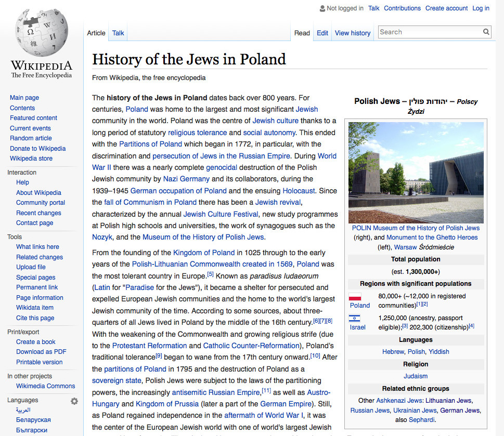
Task: Open the POLIN Museum photo
Action: tap(416, 173)
